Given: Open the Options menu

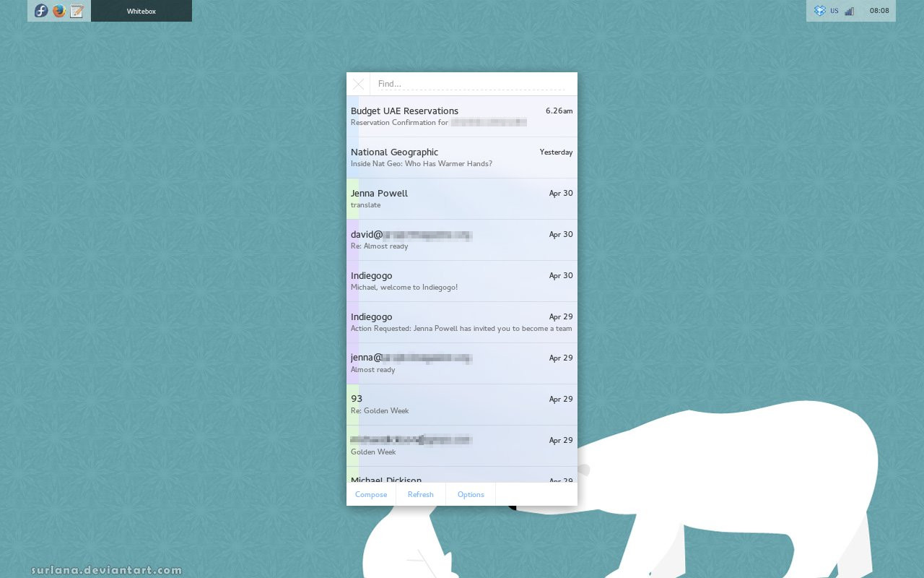Looking at the screenshot, I should [x=471, y=494].
